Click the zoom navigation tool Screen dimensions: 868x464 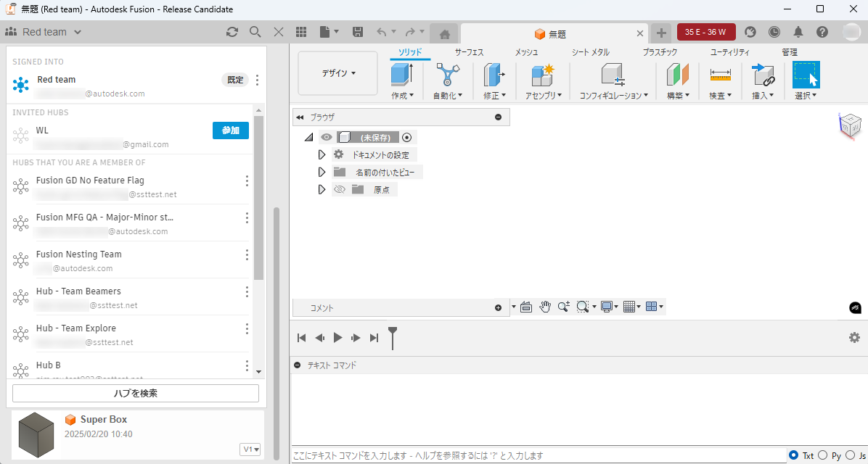tap(563, 307)
